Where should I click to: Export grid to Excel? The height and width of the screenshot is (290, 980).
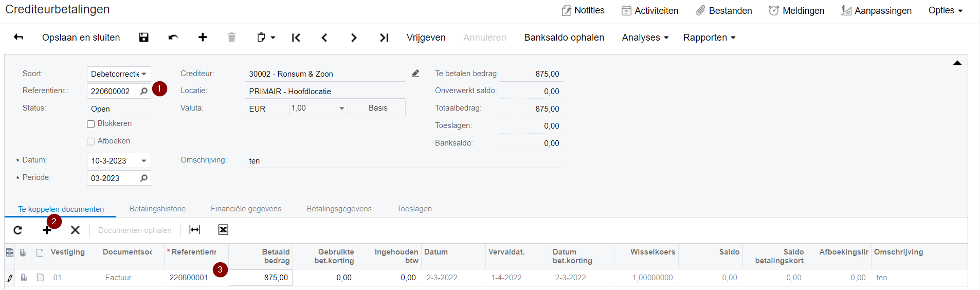click(x=223, y=230)
